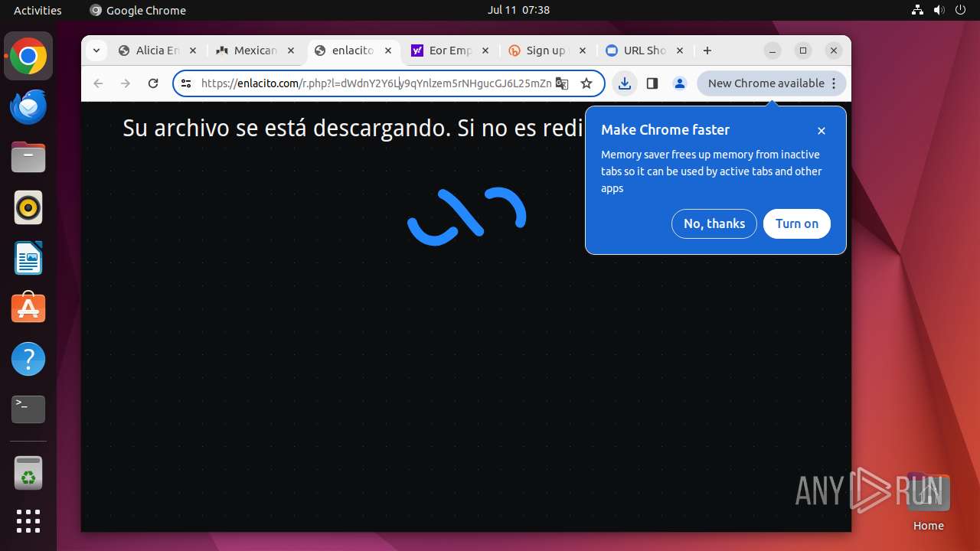The width and height of the screenshot is (980, 551).
Task: Go forward in browser history
Action: [126, 83]
